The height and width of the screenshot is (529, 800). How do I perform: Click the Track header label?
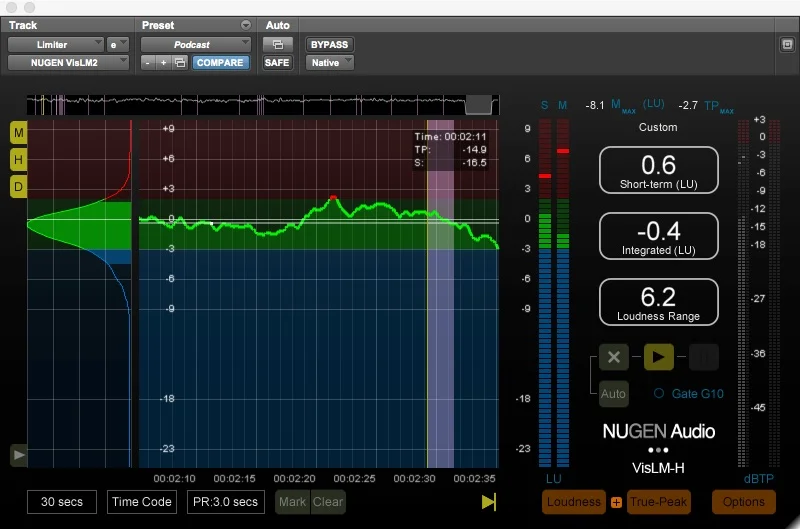pos(23,25)
